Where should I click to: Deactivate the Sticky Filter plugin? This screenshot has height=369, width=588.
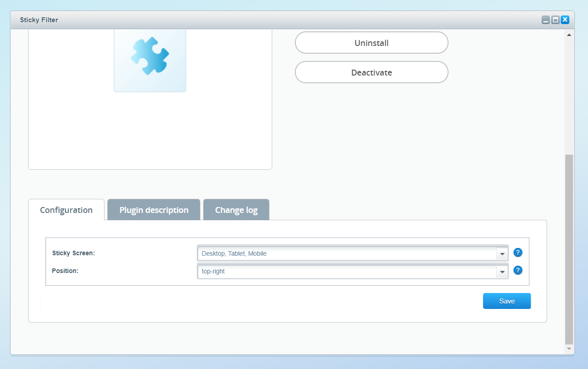pos(371,72)
